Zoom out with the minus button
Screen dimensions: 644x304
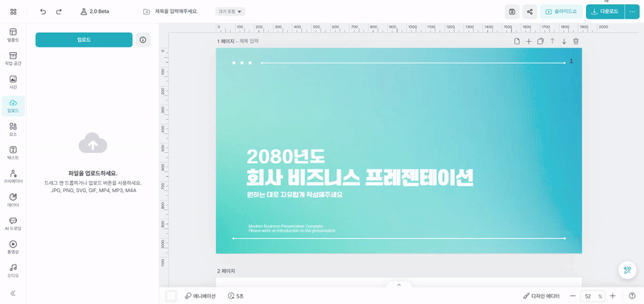572,296
